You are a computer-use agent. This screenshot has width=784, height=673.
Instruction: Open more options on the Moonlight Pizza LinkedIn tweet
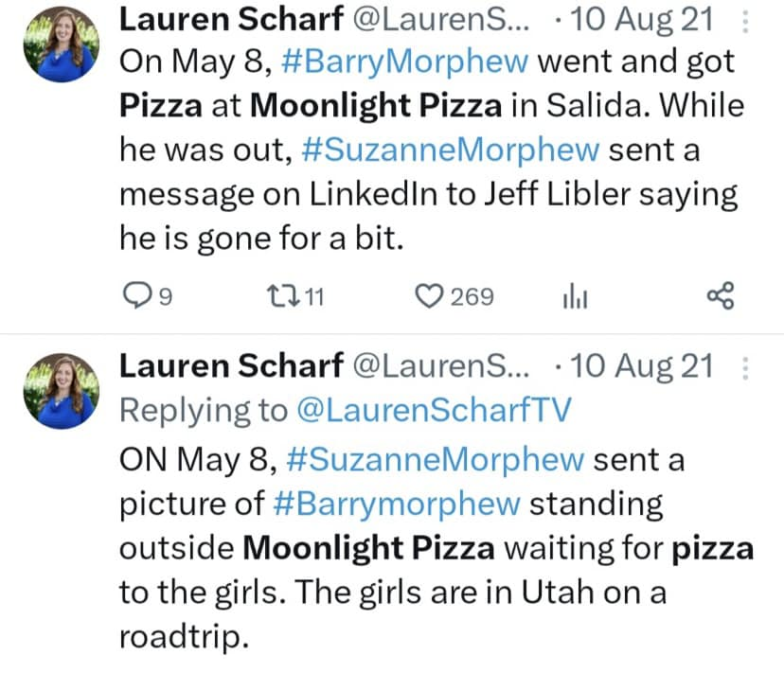click(x=745, y=22)
